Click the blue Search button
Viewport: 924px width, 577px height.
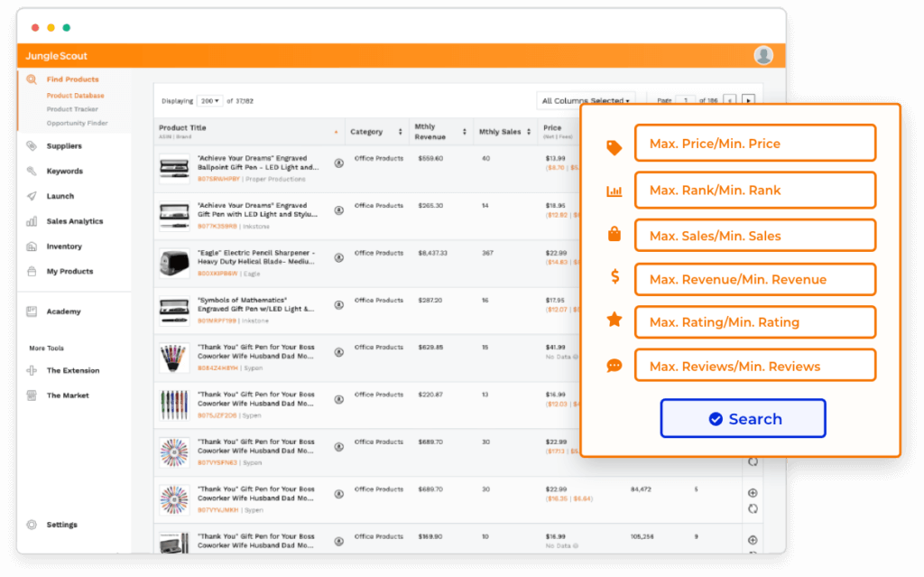(743, 418)
